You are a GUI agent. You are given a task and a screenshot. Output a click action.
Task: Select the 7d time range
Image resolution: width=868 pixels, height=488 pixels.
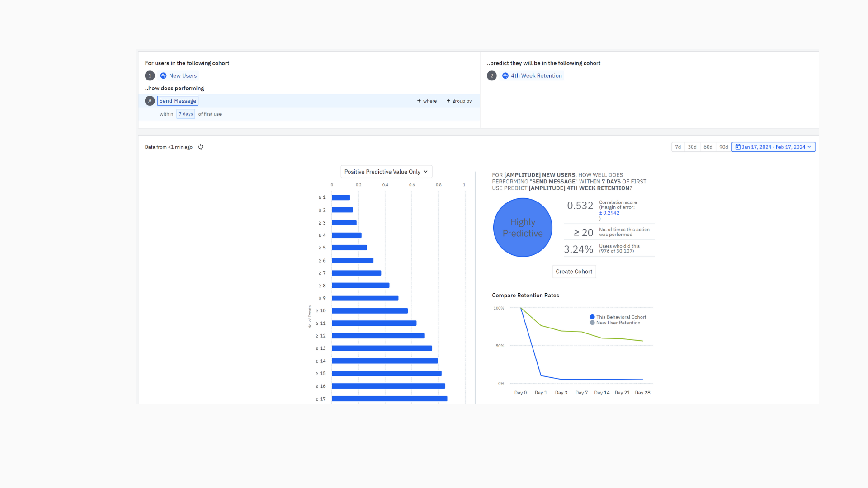(678, 147)
